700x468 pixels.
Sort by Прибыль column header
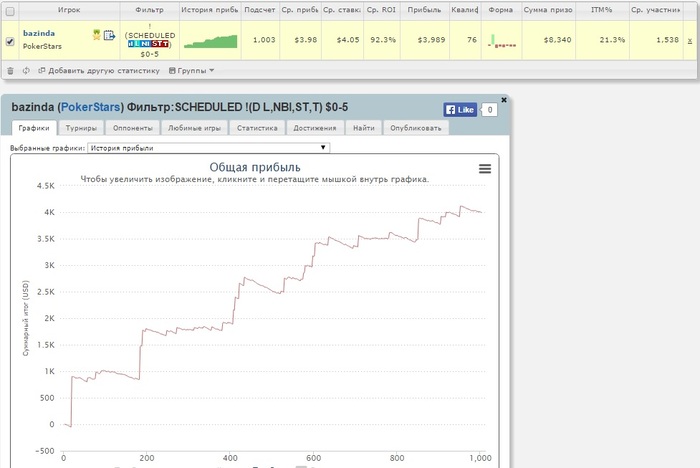pos(424,10)
